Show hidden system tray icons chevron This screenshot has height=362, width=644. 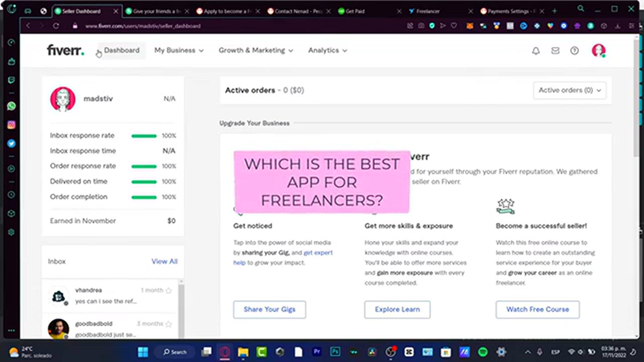pos(528,352)
